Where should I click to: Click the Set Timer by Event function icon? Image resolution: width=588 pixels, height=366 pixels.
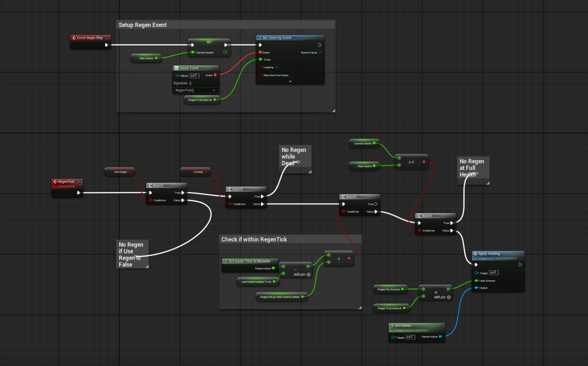(259, 37)
